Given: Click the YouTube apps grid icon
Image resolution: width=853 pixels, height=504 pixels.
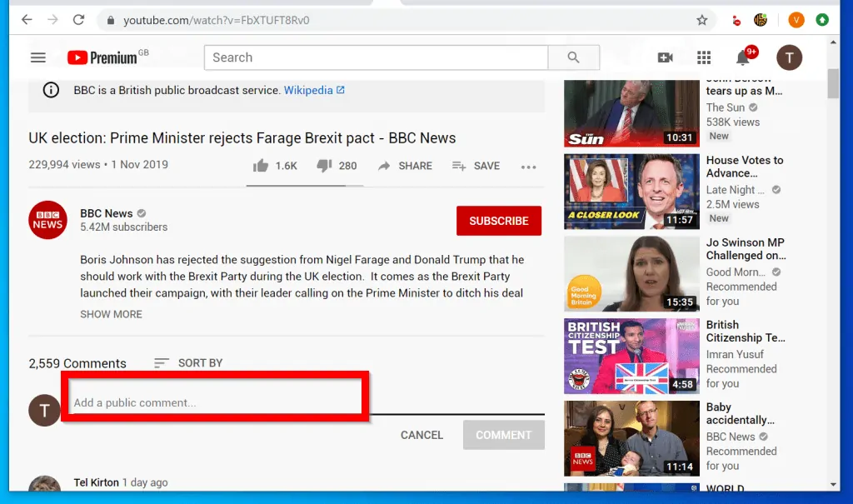Looking at the screenshot, I should 704,57.
